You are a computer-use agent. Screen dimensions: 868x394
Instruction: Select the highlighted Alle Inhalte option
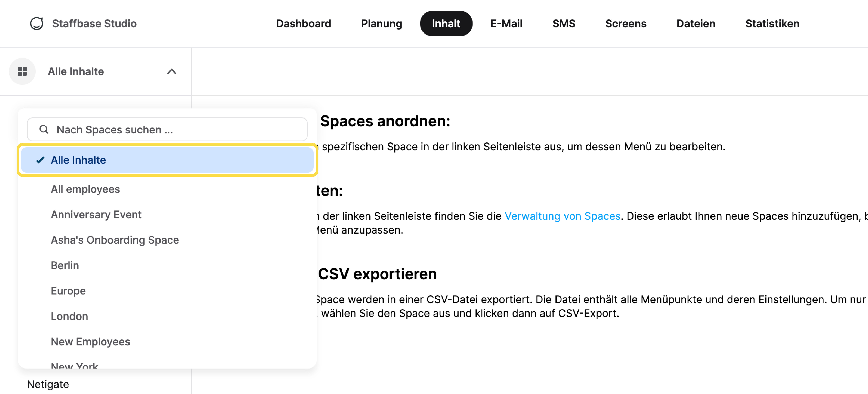[167, 160]
